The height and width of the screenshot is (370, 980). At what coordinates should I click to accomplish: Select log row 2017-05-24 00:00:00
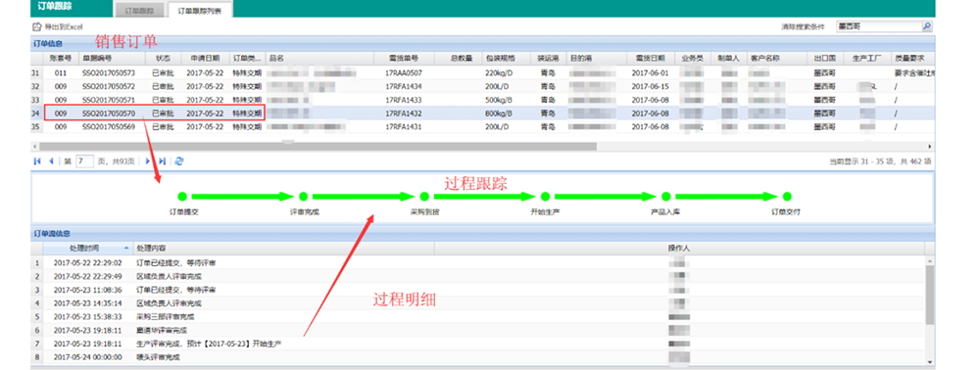click(x=478, y=357)
